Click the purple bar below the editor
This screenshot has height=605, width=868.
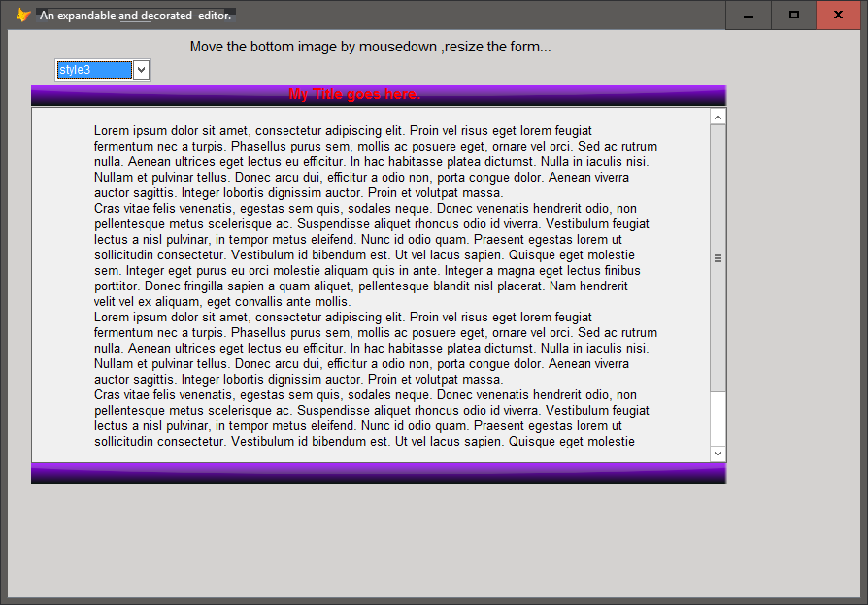pos(379,474)
